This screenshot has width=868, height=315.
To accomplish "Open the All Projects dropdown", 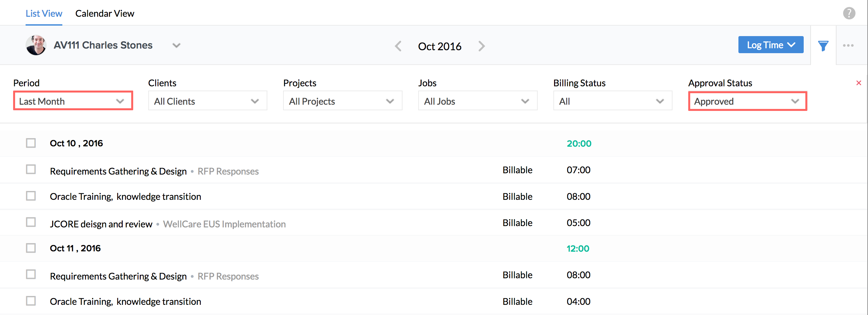I will 342,101.
